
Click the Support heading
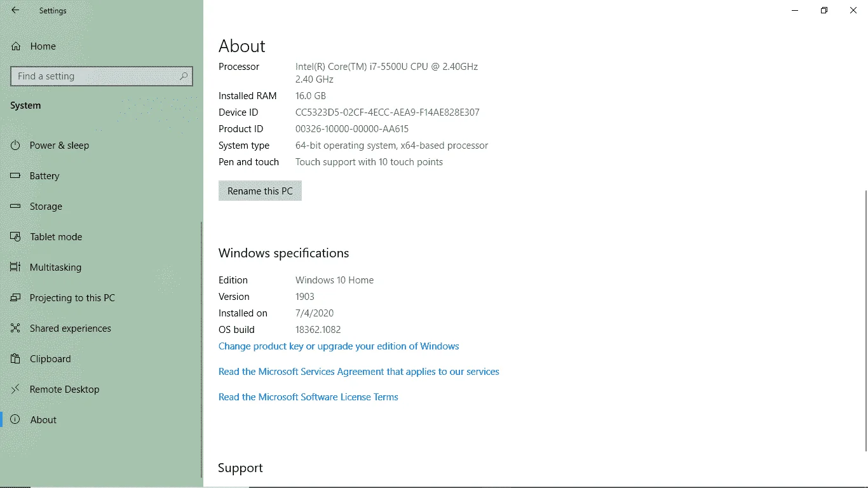(240, 468)
